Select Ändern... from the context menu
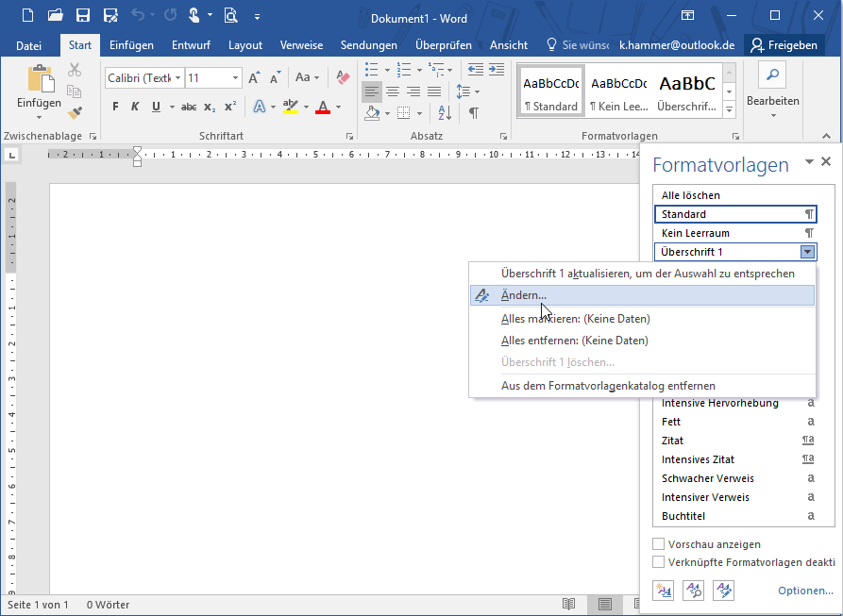This screenshot has width=843, height=616. click(524, 295)
